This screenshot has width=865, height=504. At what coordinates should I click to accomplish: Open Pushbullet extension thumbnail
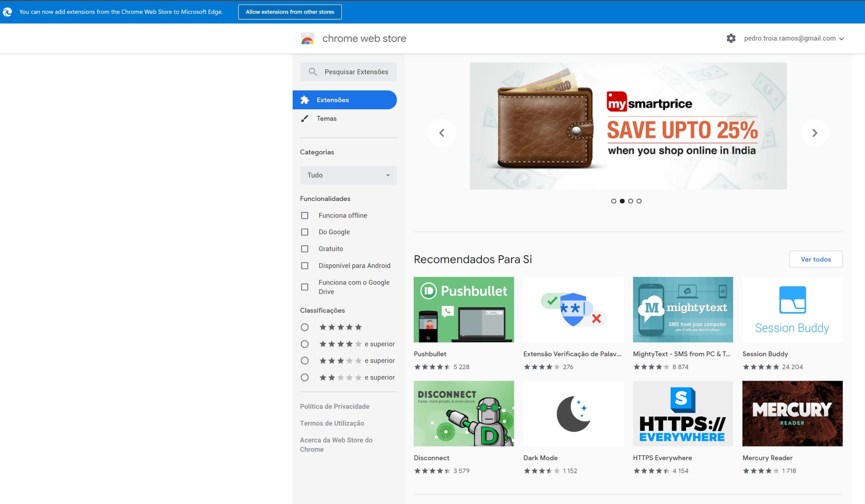[x=464, y=309]
